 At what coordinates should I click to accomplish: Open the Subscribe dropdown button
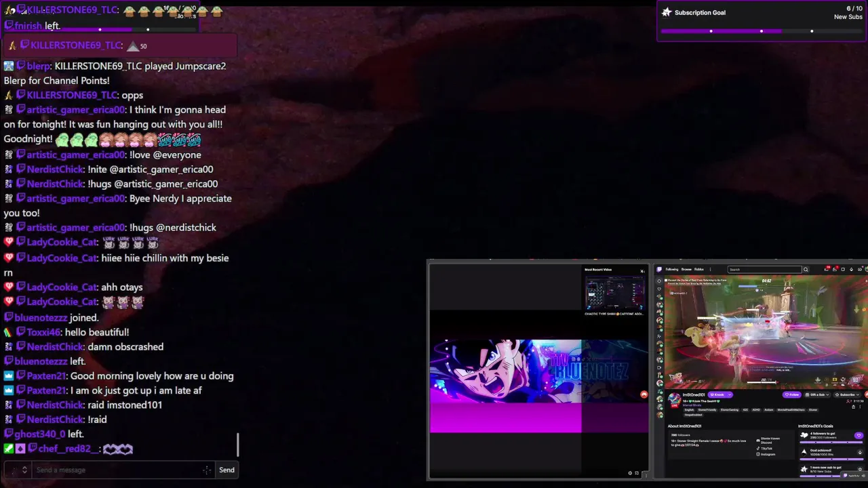pyautogui.click(x=848, y=394)
